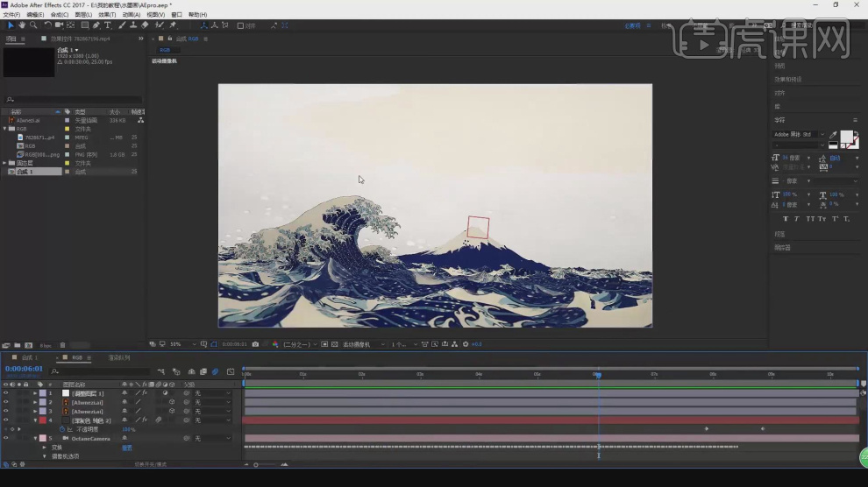Toggle the Opacity stopwatch on layer 4
The image size is (868, 487).
[62, 429]
